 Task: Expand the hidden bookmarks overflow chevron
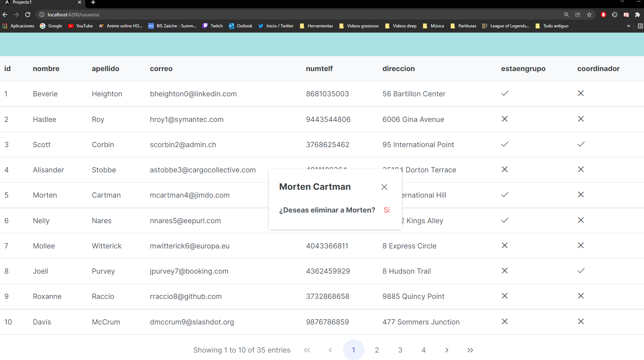(628, 26)
